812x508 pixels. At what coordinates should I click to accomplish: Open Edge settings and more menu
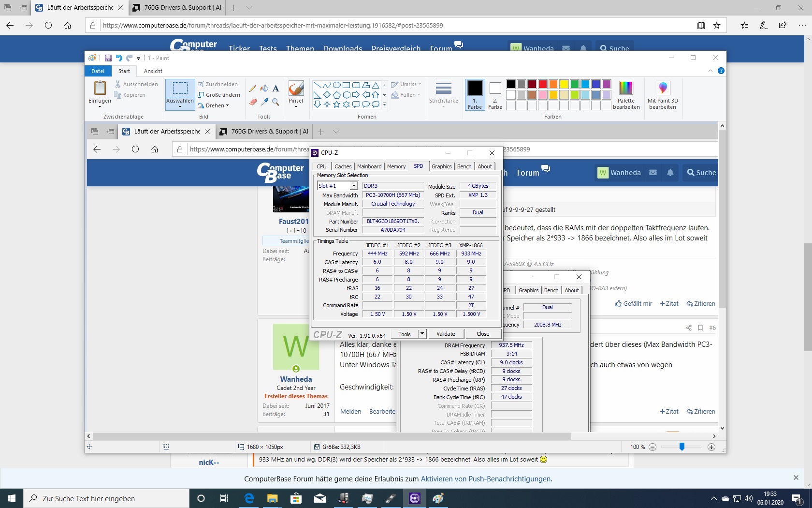pos(802,26)
